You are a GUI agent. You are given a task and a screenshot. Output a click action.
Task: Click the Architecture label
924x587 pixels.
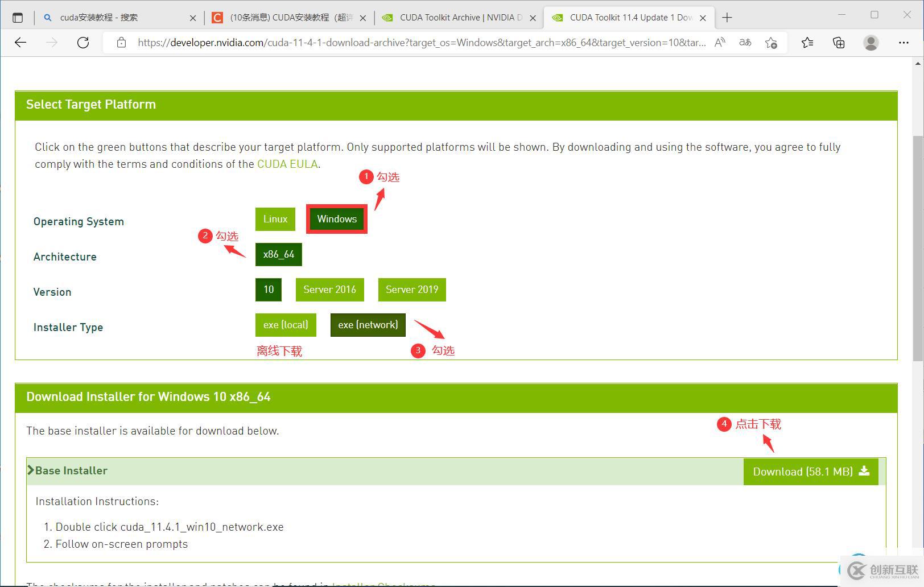pyautogui.click(x=65, y=257)
